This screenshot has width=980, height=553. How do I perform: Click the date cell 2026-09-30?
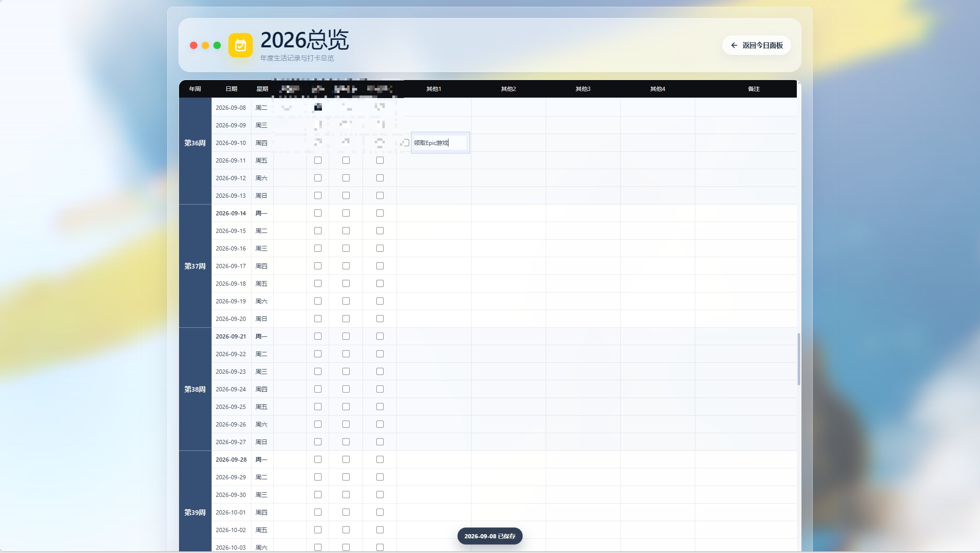[x=231, y=495]
